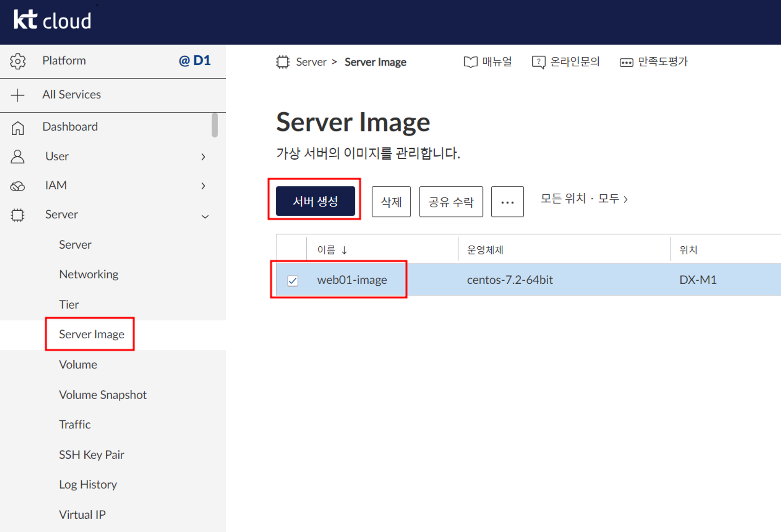Click the Server chip icon in sidebar
Screen dimensions: 781x532
(x=18, y=215)
